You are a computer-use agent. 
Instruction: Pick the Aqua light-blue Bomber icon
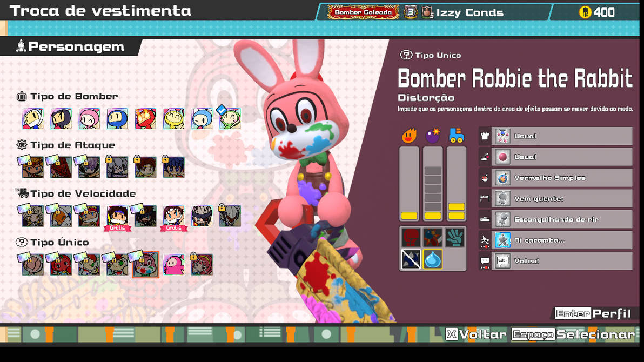click(202, 119)
